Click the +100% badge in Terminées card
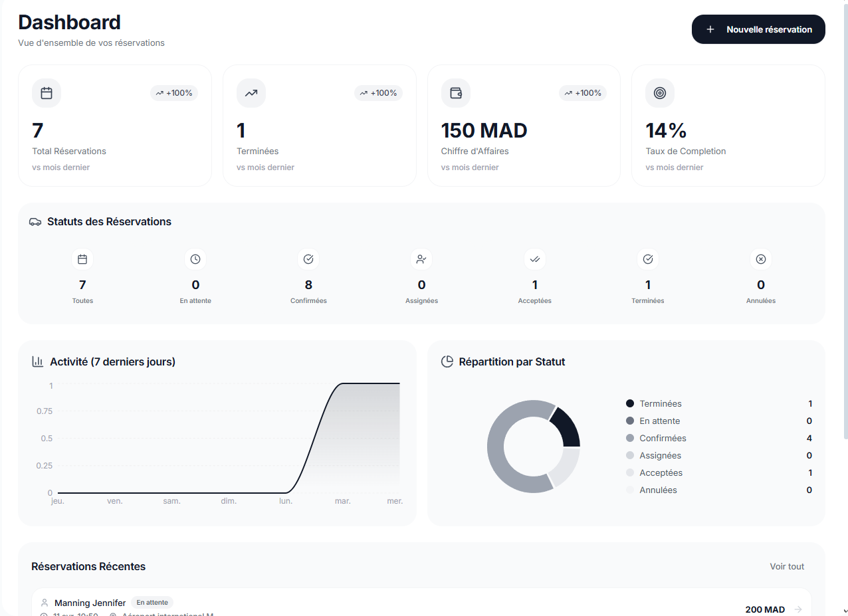This screenshot has height=616, width=848. [379, 93]
